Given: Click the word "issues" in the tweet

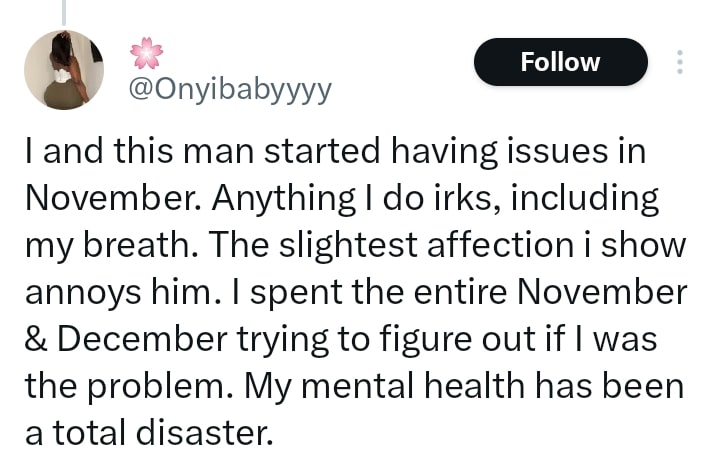Looking at the screenshot, I should click(x=563, y=152).
